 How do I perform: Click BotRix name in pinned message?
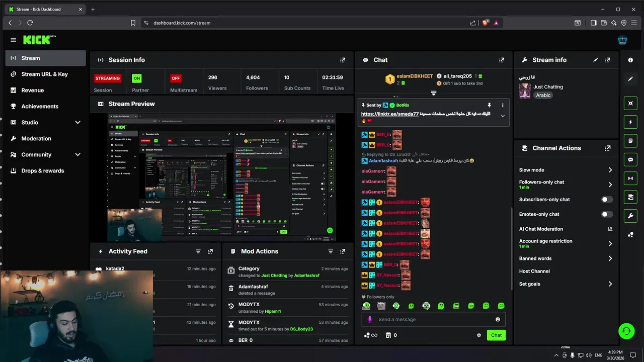[x=403, y=105]
